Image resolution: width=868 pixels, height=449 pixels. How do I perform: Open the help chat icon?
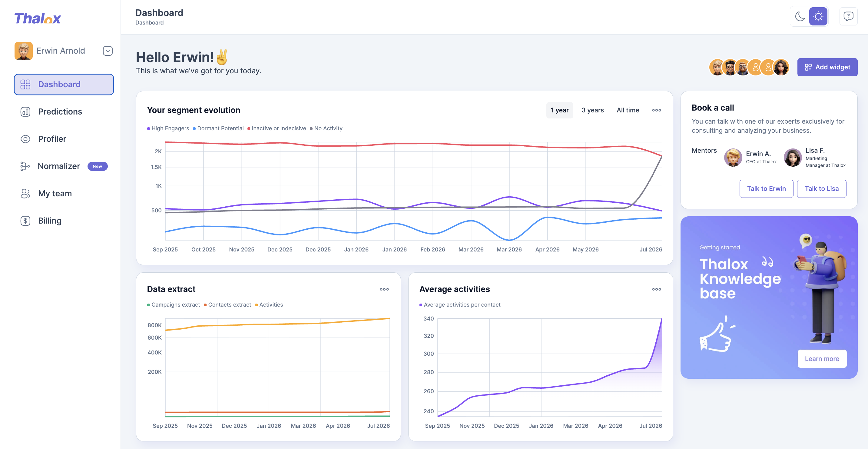(x=848, y=16)
